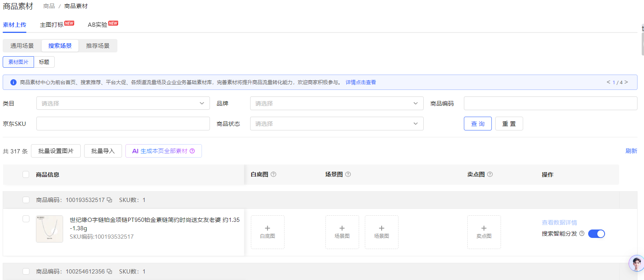Click help icon next to 卖点图 header
The image size is (644, 280).
[x=490, y=174]
